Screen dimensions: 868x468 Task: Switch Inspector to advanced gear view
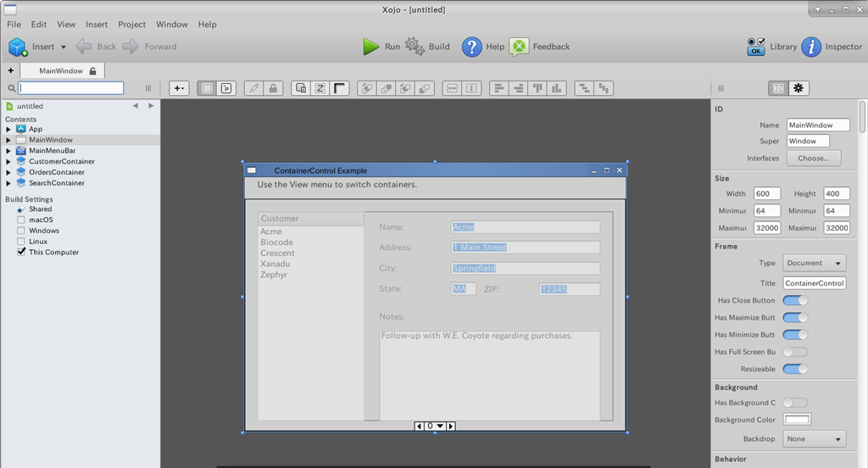[798, 88]
